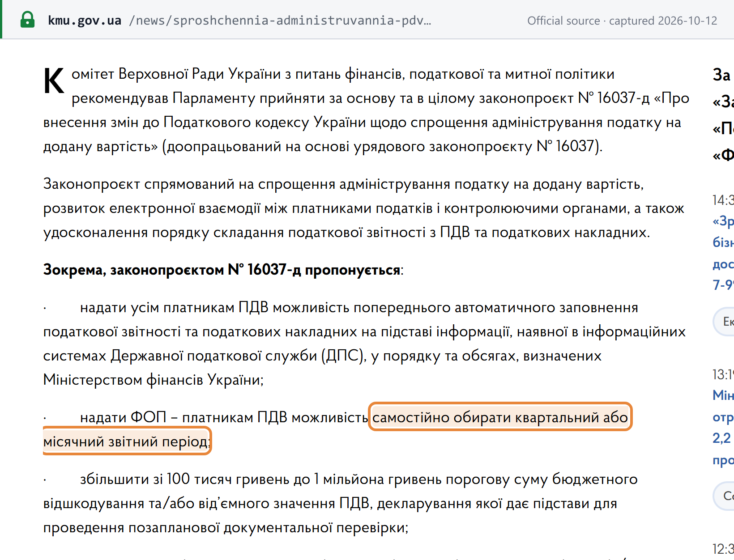Click the text 'Міністерством фінансів України;'
Screen dimensions: 734x560
coord(154,380)
